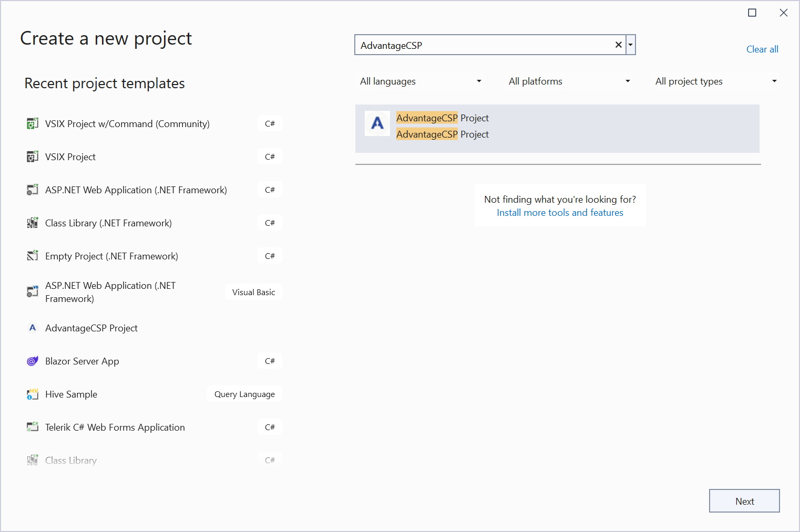Select the AdvantageCSP Project title in search results
Image resolution: width=800 pixels, height=532 pixels.
point(443,118)
